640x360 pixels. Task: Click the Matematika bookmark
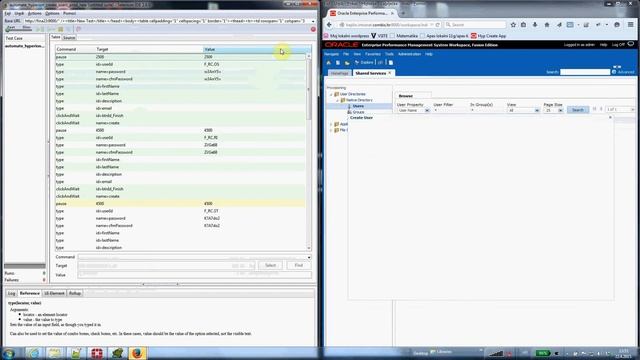pos(404,36)
